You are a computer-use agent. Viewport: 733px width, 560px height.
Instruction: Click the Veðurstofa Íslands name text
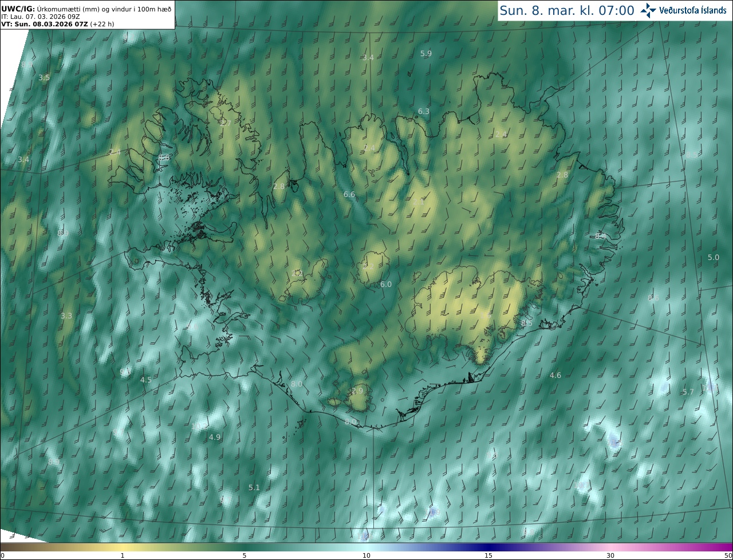click(693, 10)
